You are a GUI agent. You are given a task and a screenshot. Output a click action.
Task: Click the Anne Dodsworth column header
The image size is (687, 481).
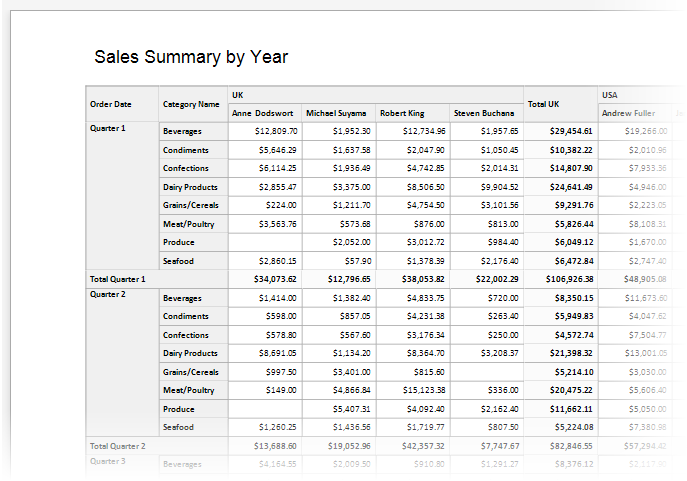tap(264, 113)
